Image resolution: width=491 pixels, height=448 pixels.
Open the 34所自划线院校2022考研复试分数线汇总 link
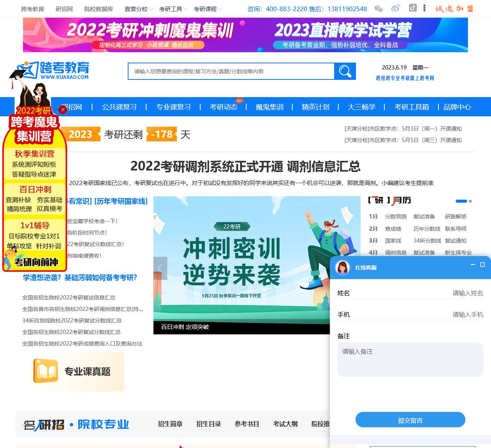tap(72, 321)
